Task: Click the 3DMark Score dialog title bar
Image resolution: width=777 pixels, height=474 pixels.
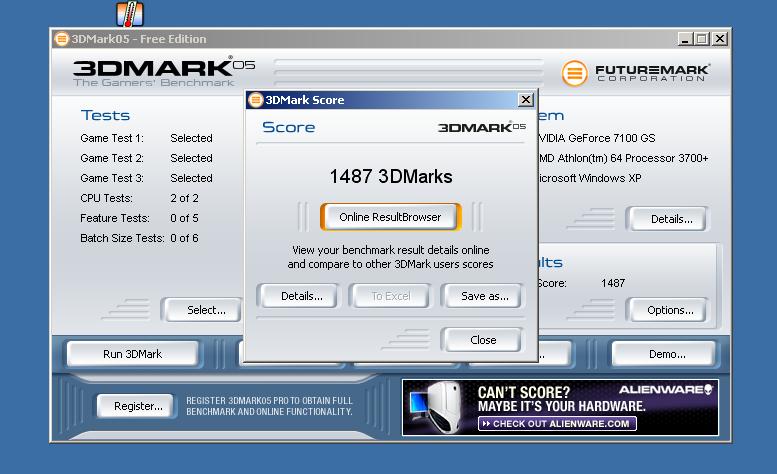Action: coord(390,100)
